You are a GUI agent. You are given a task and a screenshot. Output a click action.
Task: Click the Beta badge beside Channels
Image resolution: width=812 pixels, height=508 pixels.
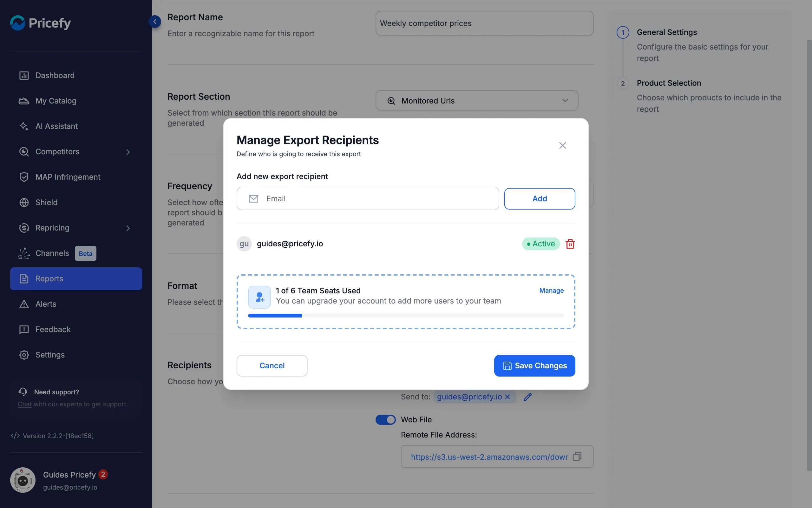(x=86, y=253)
